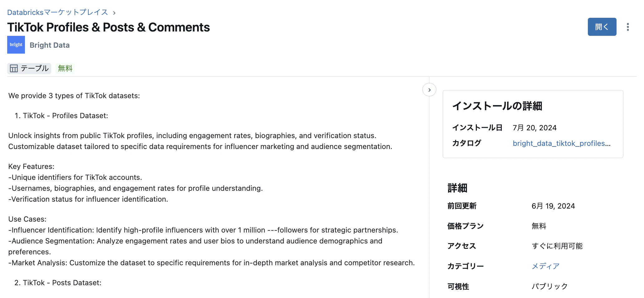
Task: Click the 7月 20, 2024 install date
Action: [x=534, y=128]
